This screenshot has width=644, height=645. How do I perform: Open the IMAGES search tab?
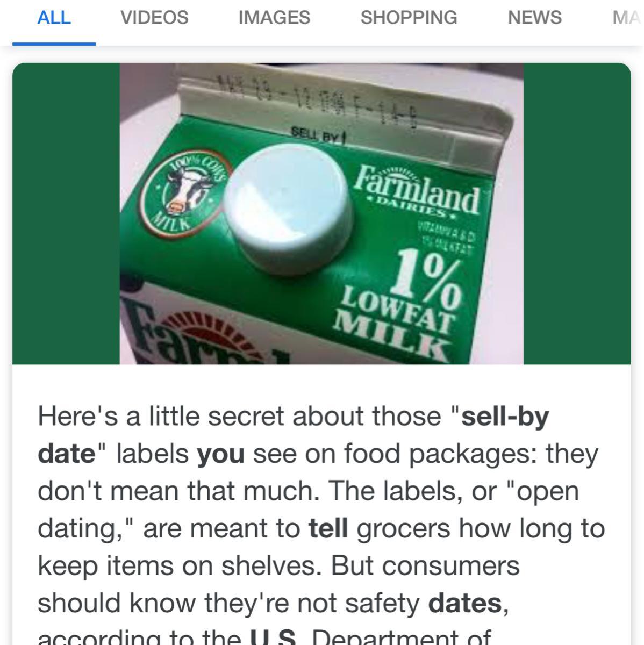coord(274,17)
